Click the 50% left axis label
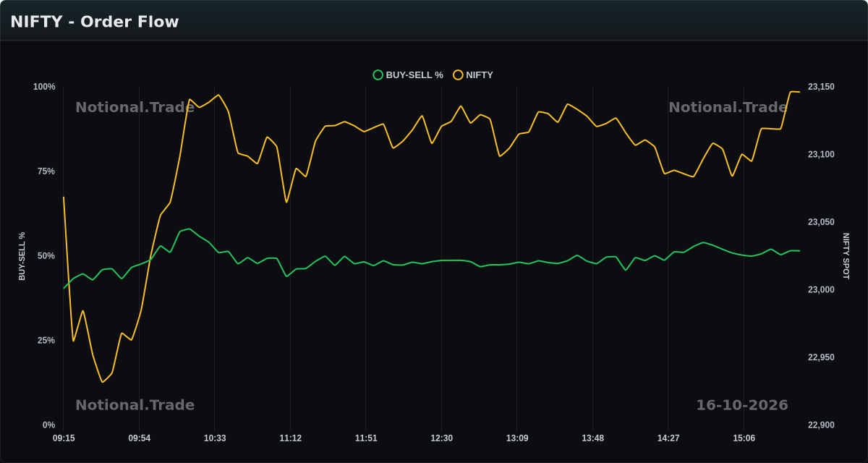 [46, 256]
